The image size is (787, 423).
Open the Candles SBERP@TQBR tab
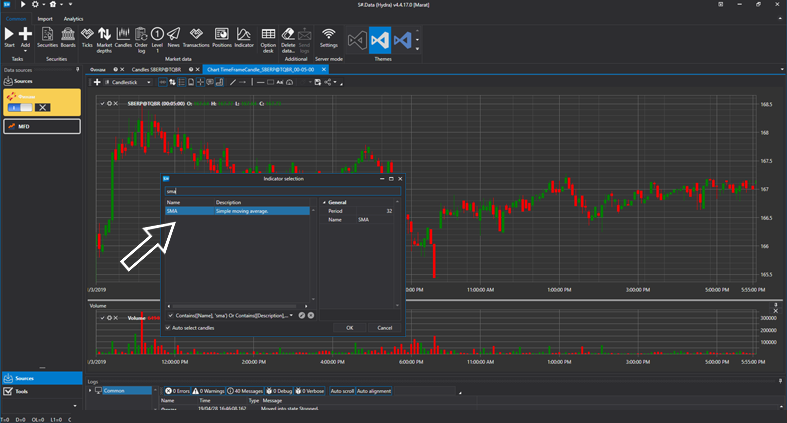157,69
